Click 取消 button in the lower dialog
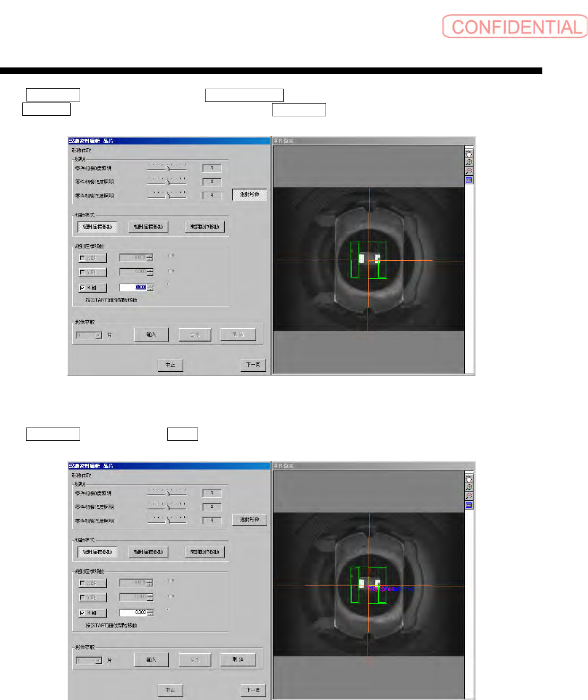Image resolution: width=588 pixels, height=700 pixels. [238, 660]
